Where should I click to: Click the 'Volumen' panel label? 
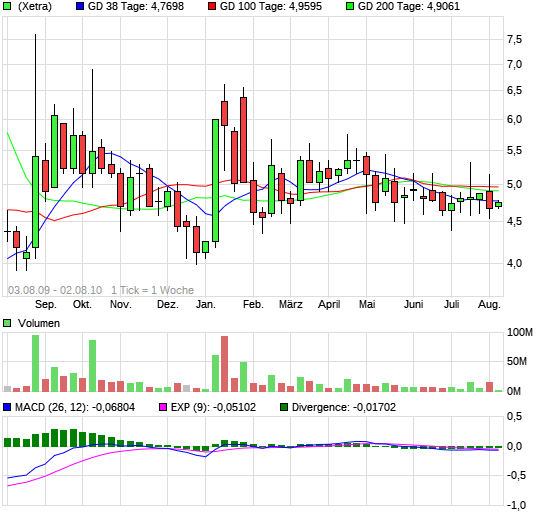coord(39,323)
